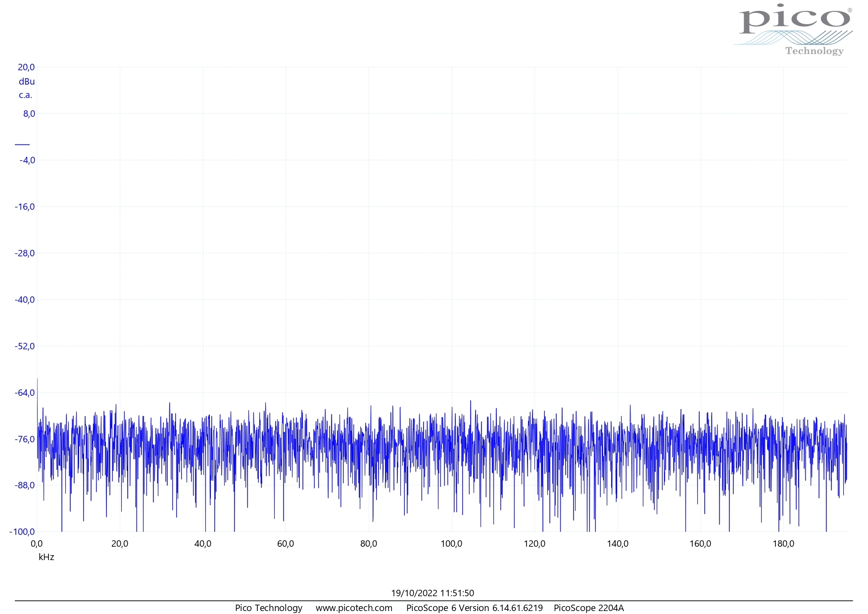Viewport: 868px width, 614px height.
Task: Click the PicoScope 6 Version 6.14.61.6219 text
Action: tap(475, 608)
